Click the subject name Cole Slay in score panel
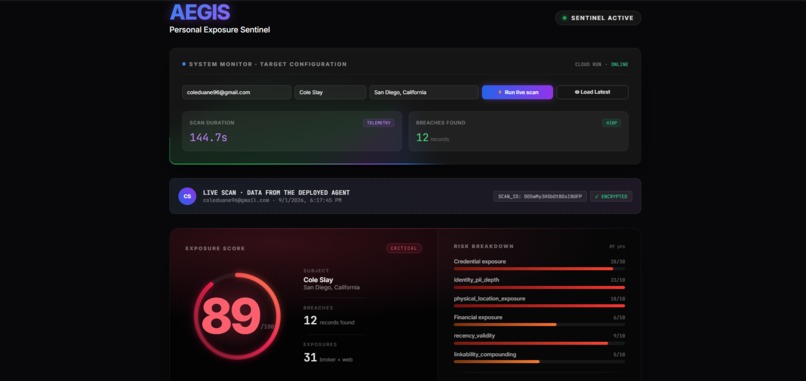806x381 pixels. [x=318, y=280]
